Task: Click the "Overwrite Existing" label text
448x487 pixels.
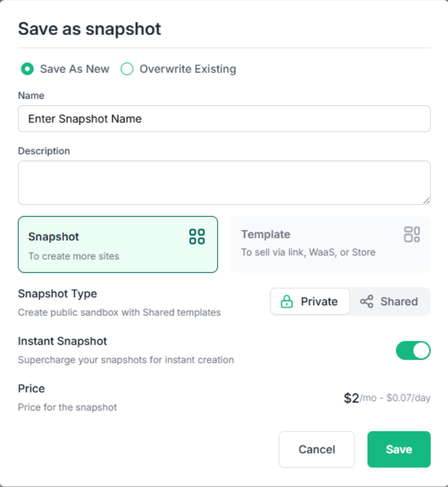Action: [187, 69]
